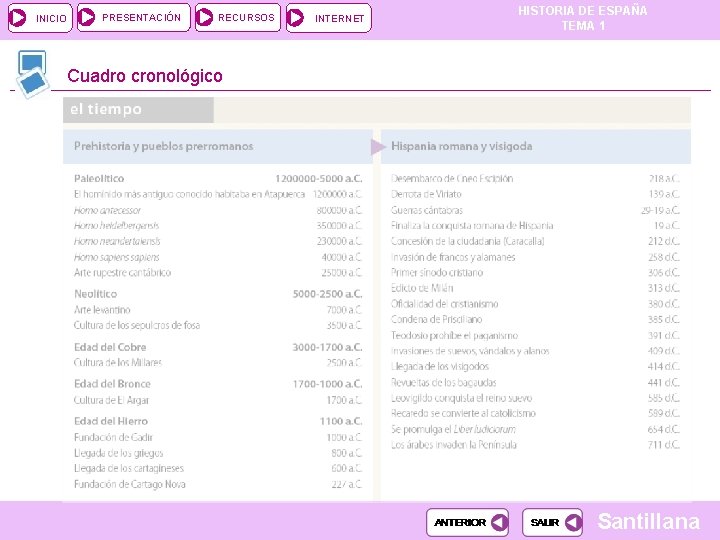Click the arrow between period headers
The height and width of the screenshot is (540, 720).
[x=378, y=147]
